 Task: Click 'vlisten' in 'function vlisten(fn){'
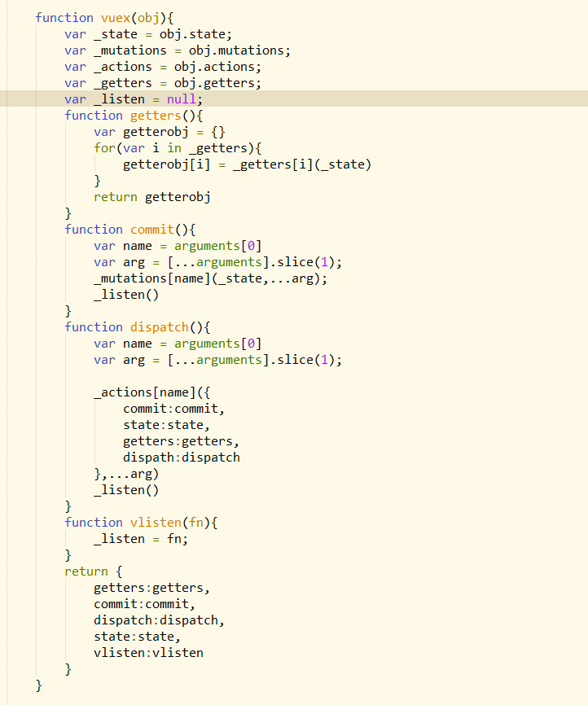[156, 523]
